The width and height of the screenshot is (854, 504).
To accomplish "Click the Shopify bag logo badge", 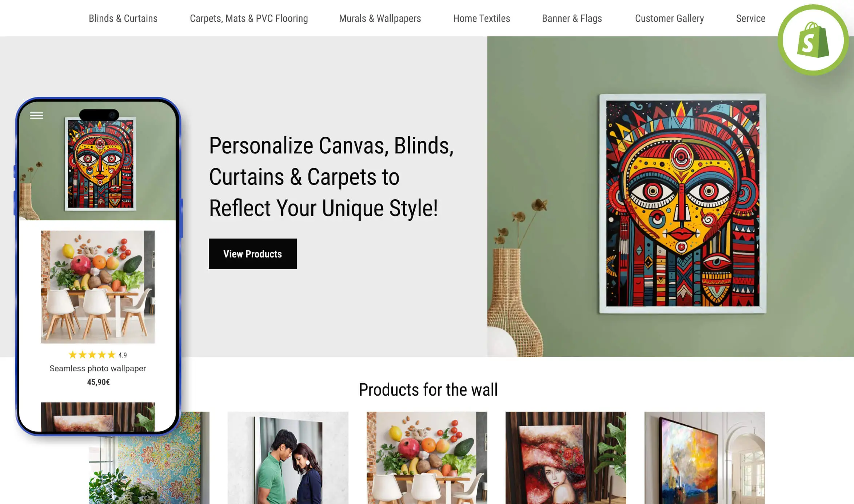I will (x=813, y=40).
